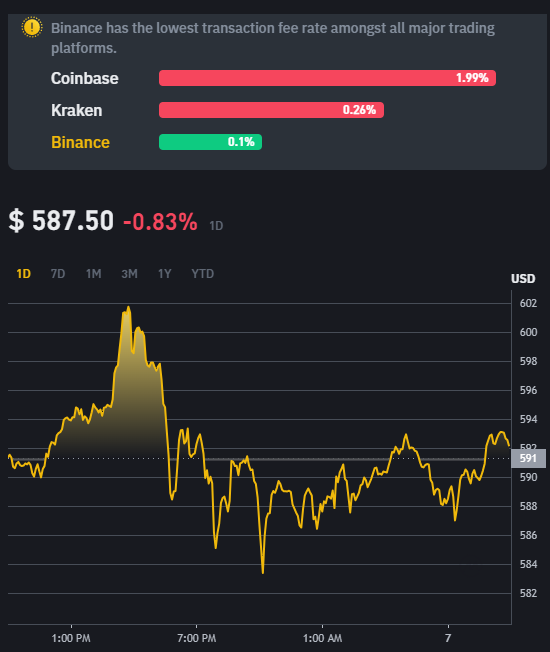Image resolution: width=550 pixels, height=652 pixels.
Task: Click the chart lowest dip near 584
Action: point(263,572)
